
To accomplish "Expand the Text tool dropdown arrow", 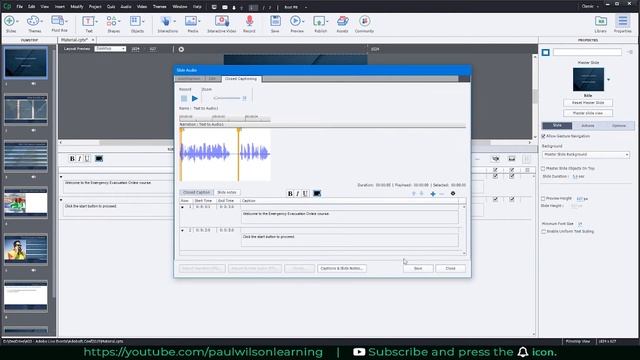I will [96, 21].
